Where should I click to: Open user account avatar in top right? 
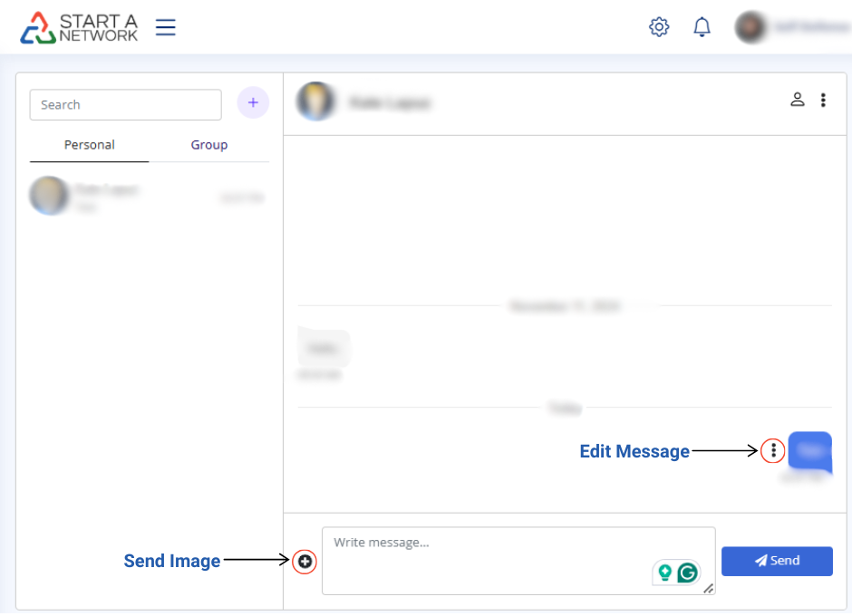[751, 27]
